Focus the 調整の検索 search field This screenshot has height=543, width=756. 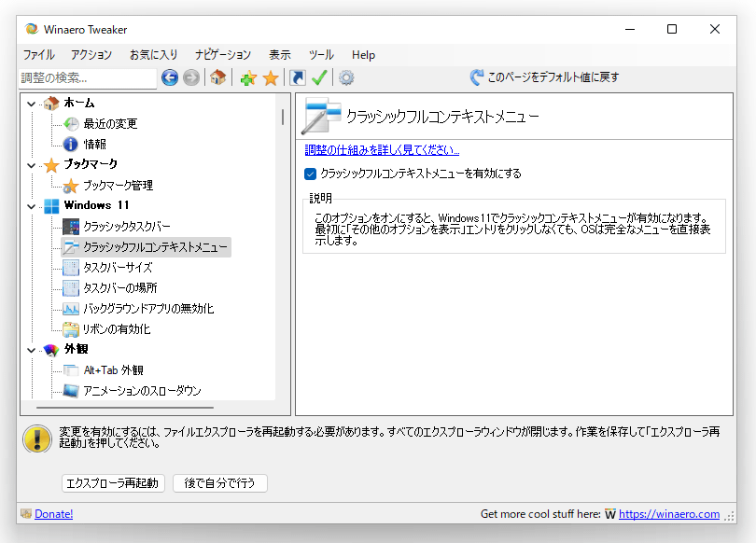pos(88,78)
